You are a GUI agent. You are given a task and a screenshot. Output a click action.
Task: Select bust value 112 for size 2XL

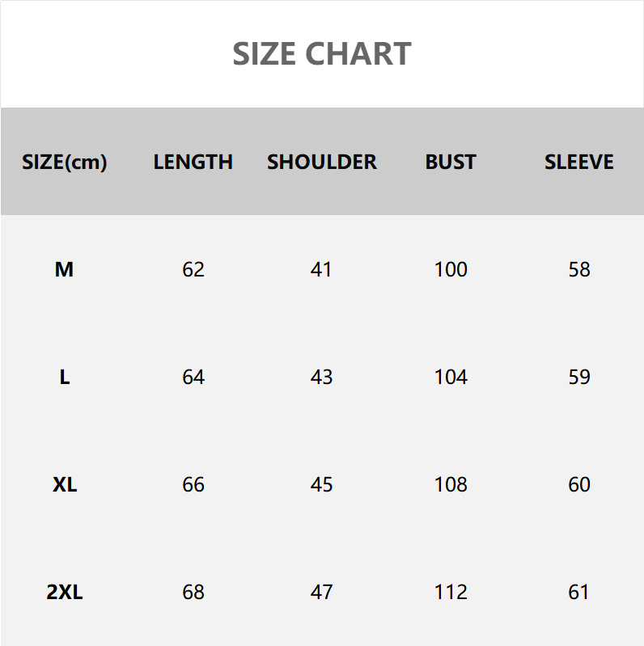451,592
